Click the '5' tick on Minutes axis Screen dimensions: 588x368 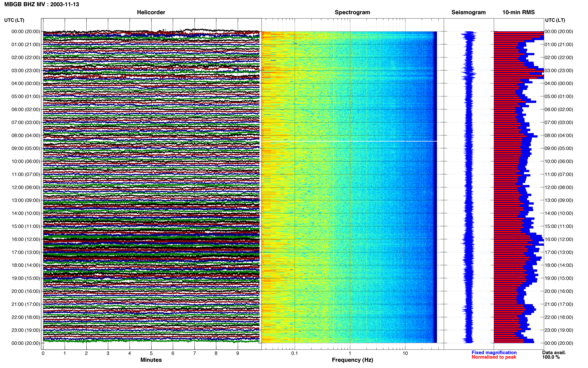[151, 353]
